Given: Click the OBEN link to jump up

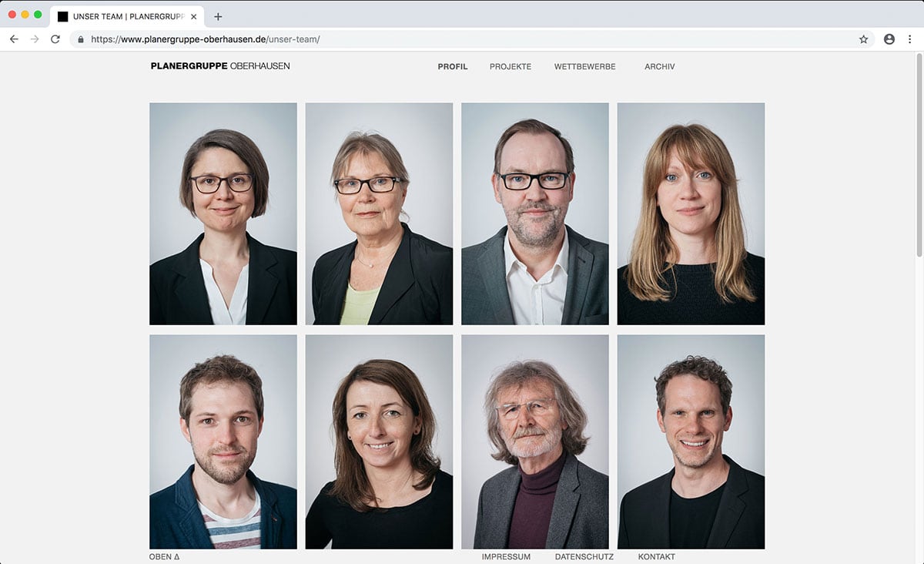Looking at the screenshot, I should click(164, 557).
